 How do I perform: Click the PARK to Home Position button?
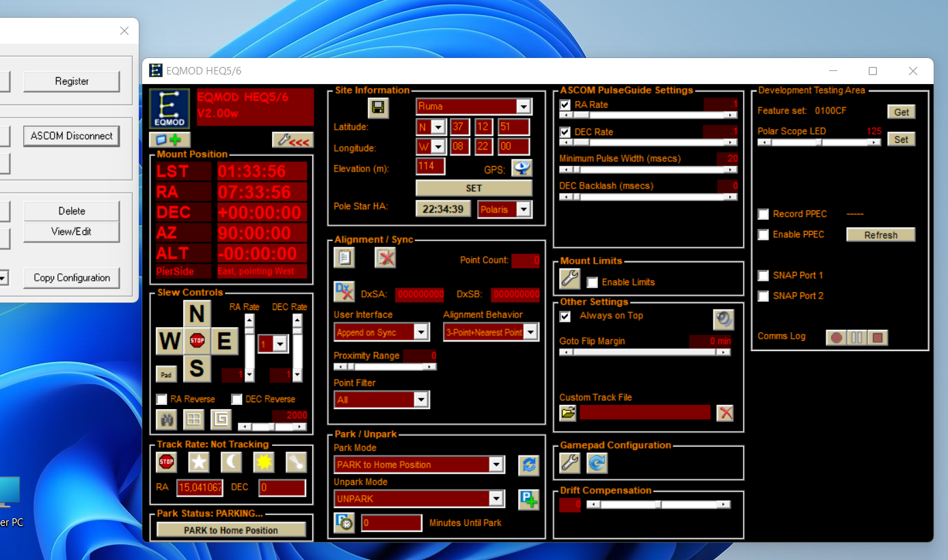tap(231, 531)
